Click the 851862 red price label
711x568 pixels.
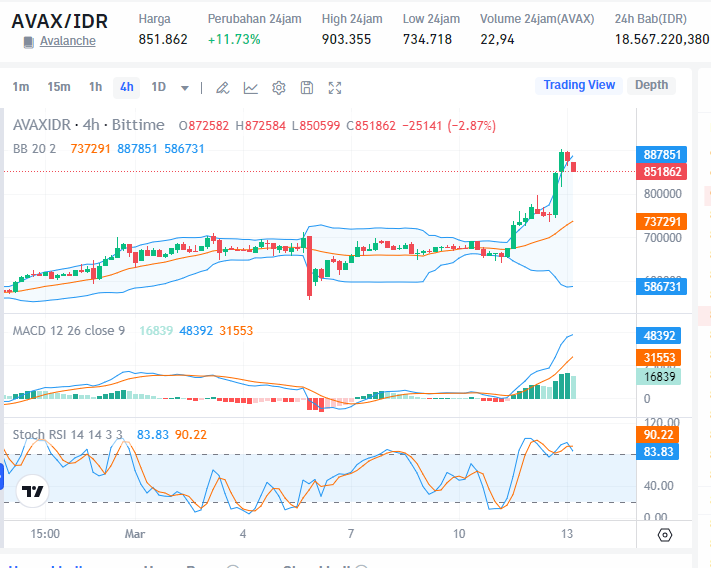pyautogui.click(x=662, y=172)
